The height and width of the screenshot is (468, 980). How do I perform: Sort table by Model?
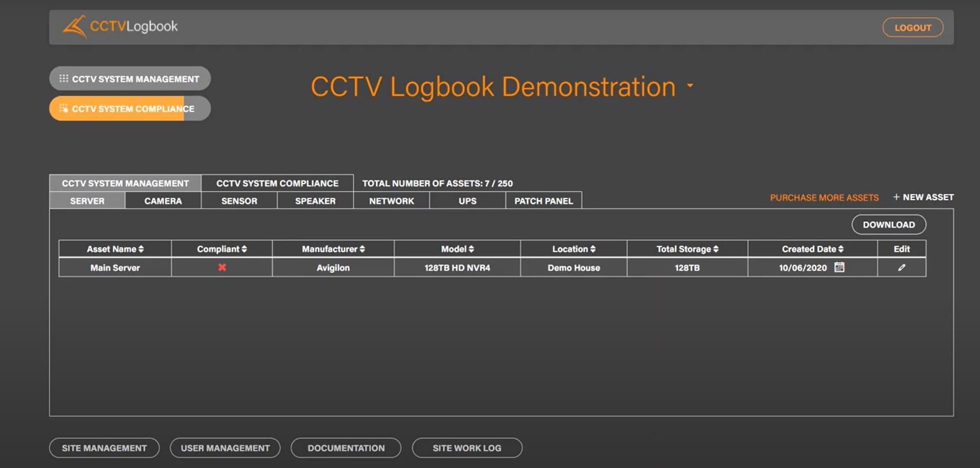[471, 249]
